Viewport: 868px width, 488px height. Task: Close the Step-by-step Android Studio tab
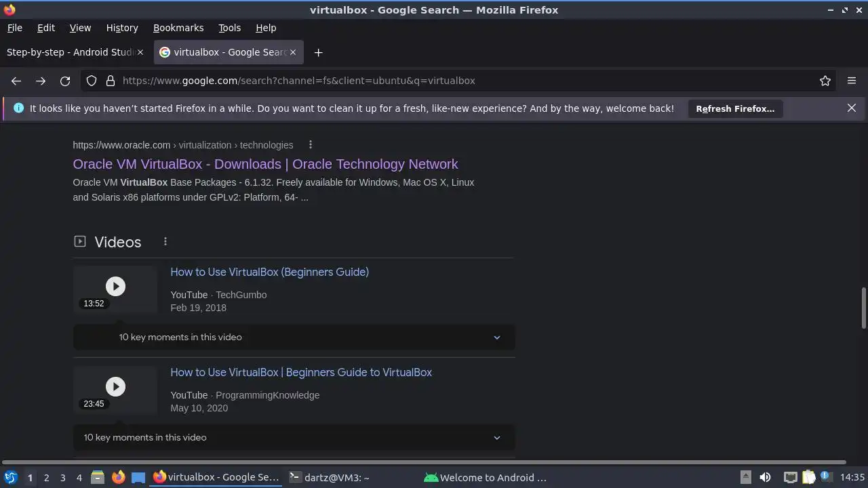coord(140,52)
